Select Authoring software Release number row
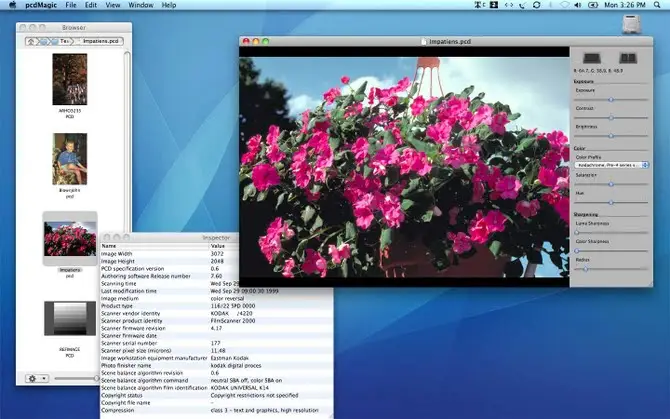 click(170, 276)
